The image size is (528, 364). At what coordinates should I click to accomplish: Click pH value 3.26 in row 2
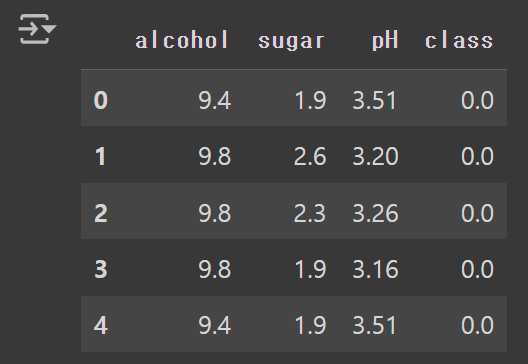pos(375,213)
